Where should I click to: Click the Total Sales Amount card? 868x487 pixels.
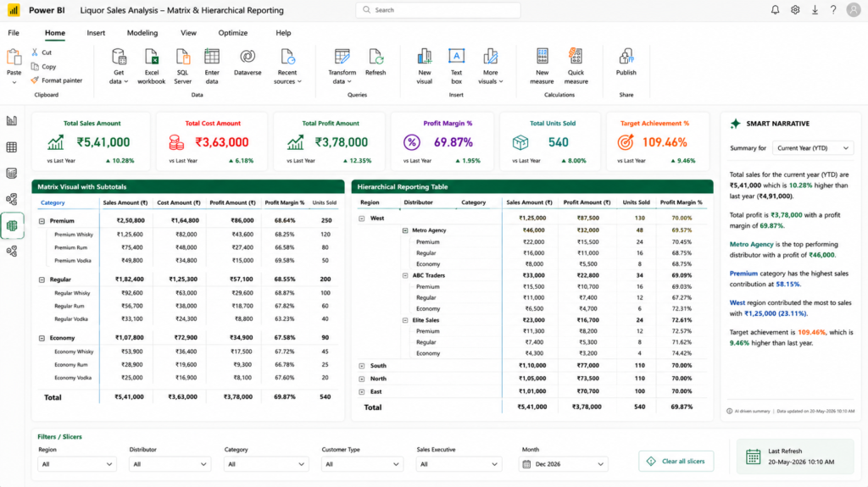pos(91,141)
